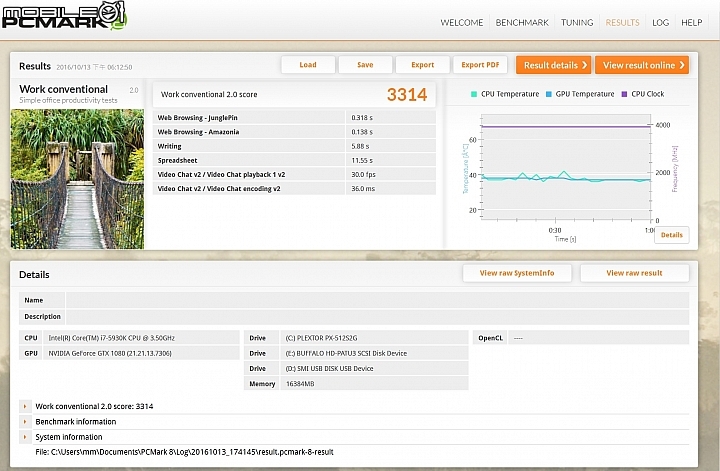This screenshot has width=720, height=471.
Task: Click the result file path text
Action: [184, 452]
